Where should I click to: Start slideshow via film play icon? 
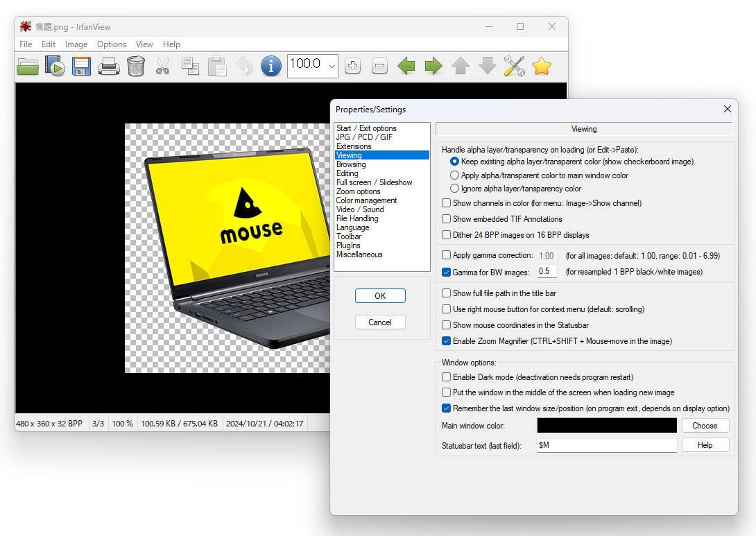(55, 66)
